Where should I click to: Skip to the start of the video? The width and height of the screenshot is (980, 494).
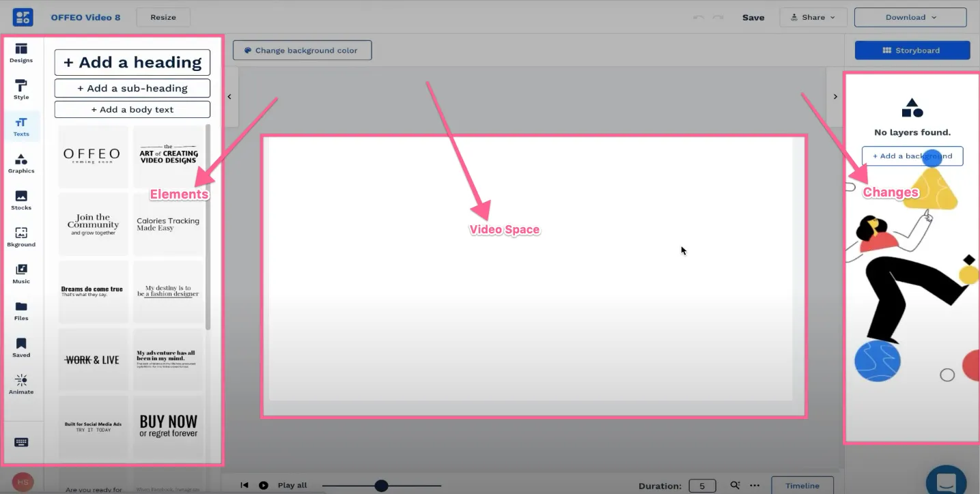(x=244, y=485)
